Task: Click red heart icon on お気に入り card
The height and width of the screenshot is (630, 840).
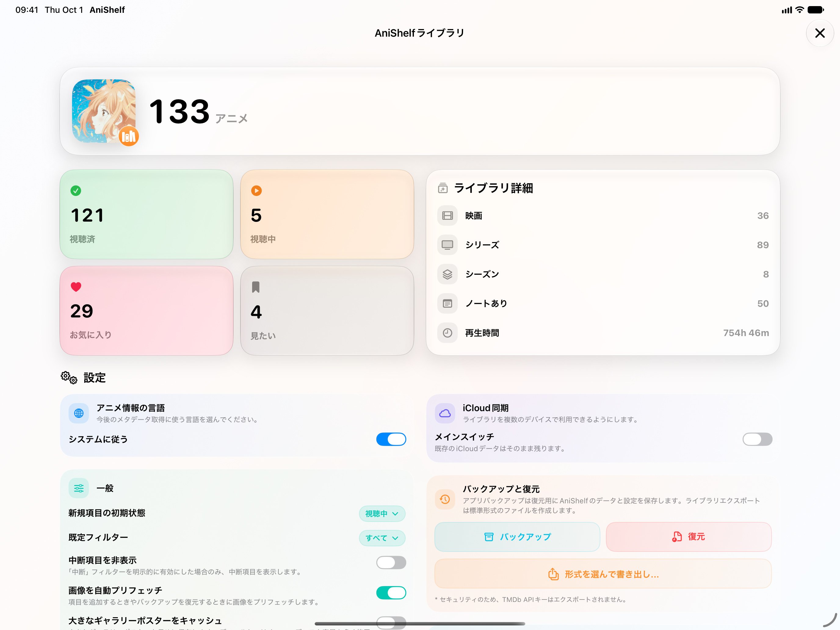Action: click(76, 287)
